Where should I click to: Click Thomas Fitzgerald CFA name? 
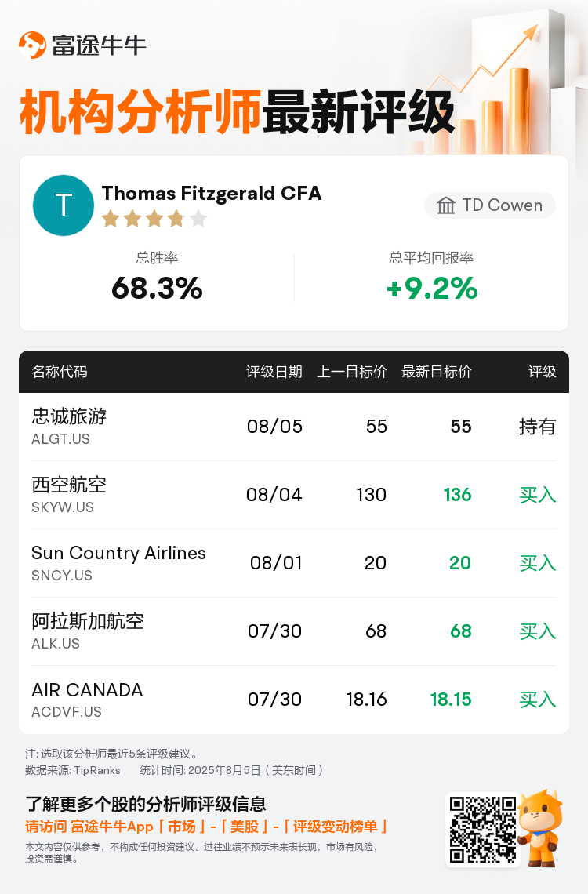212,193
